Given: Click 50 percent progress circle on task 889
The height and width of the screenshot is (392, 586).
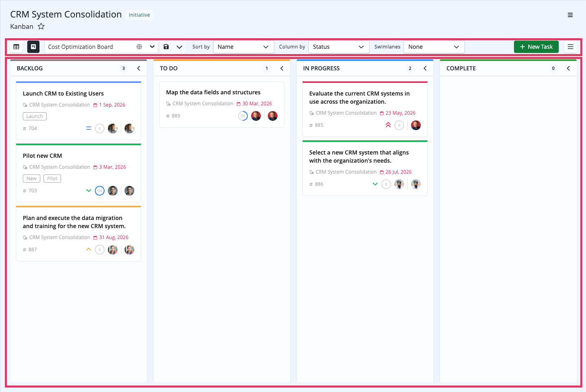Looking at the screenshot, I should point(243,116).
